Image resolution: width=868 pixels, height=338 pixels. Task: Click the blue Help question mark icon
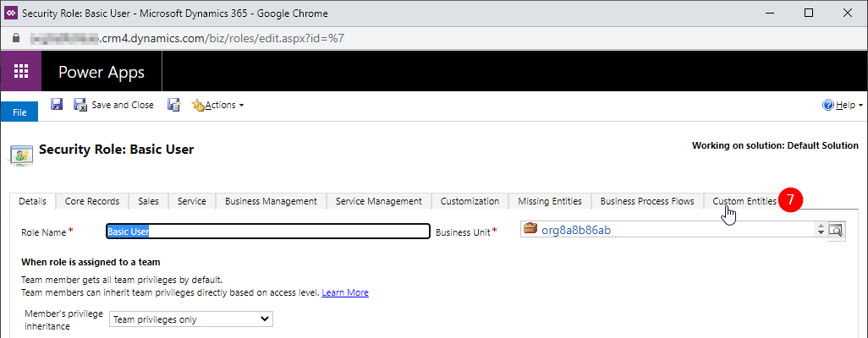pyautogui.click(x=829, y=105)
